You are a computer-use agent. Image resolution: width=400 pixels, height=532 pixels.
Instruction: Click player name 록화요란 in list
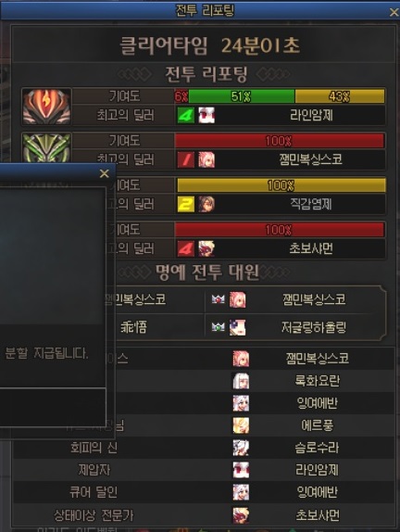[317, 381]
